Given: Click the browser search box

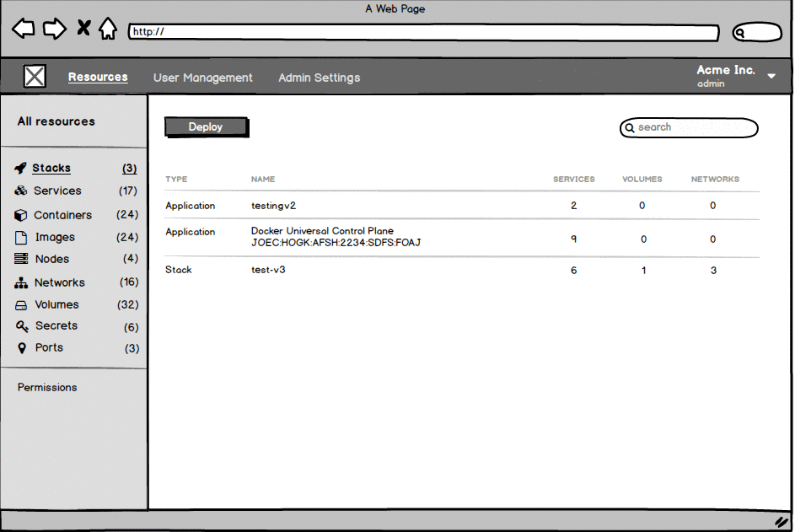Looking at the screenshot, I should (x=757, y=32).
